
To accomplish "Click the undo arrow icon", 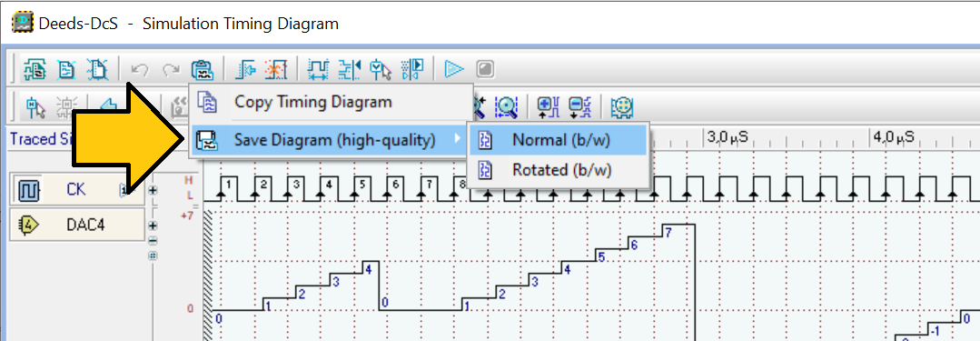I will 140,70.
